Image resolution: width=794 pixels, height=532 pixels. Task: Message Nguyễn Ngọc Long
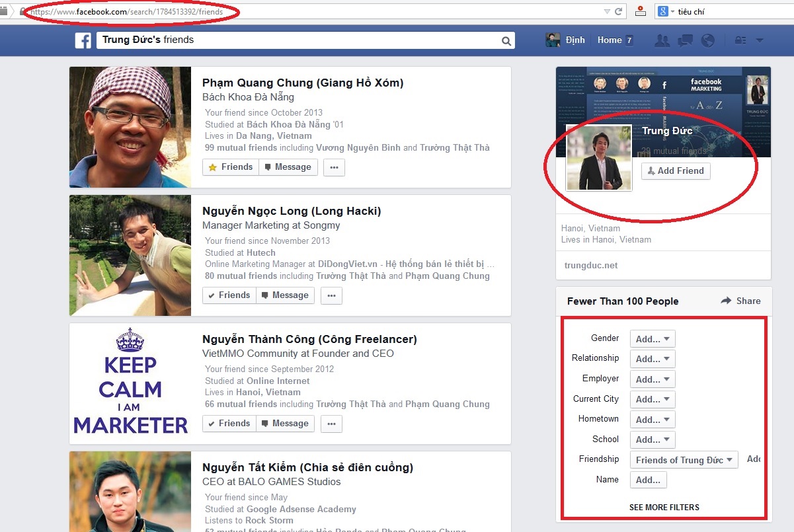tap(286, 295)
